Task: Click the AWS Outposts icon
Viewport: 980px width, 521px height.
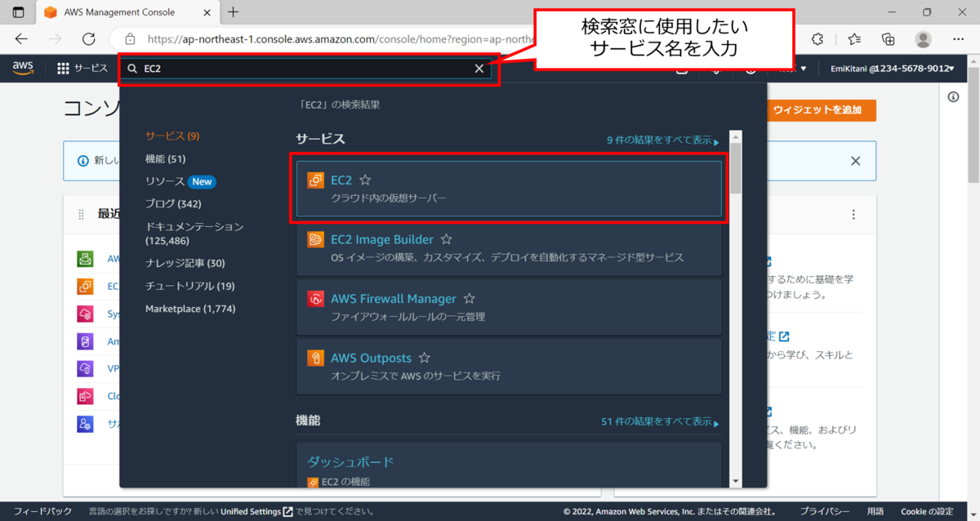Action: tap(316, 358)
